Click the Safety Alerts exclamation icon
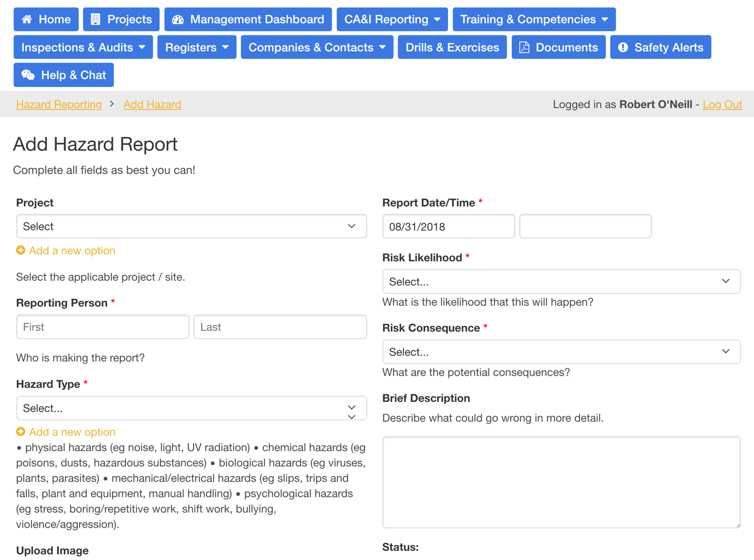Viewport: 754px width, 560px height. [623, 47]
